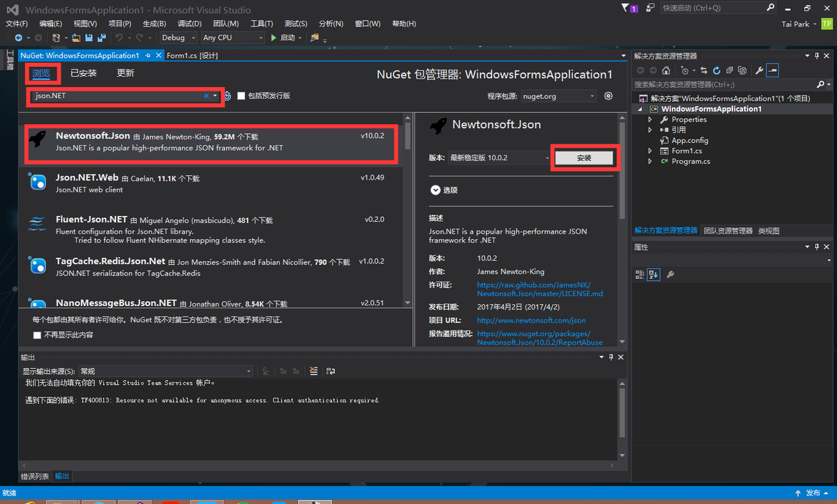The width and height of the screenshot is (837, 504).
Task: Click the Open File folder icon
Action: tap(77, 38)
